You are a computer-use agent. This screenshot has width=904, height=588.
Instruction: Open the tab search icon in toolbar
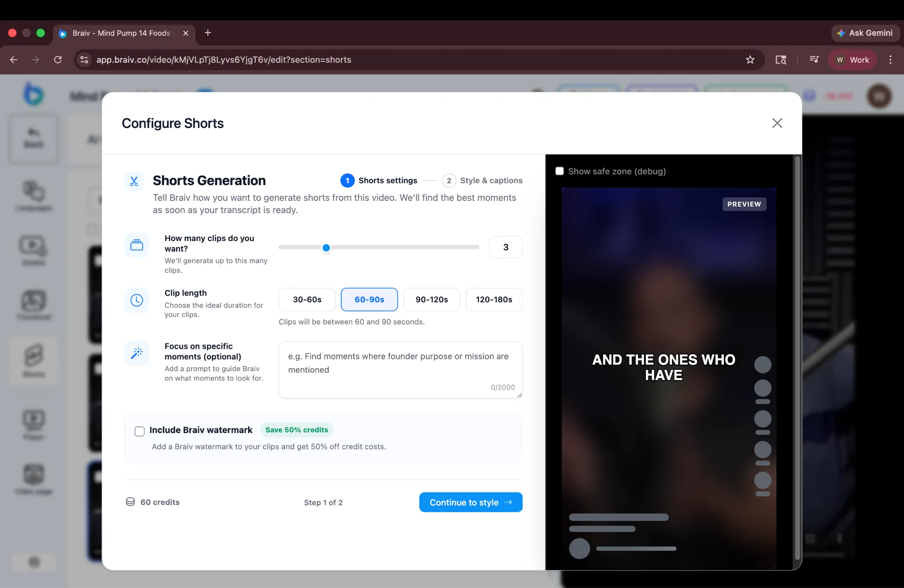tap(781, 60)
